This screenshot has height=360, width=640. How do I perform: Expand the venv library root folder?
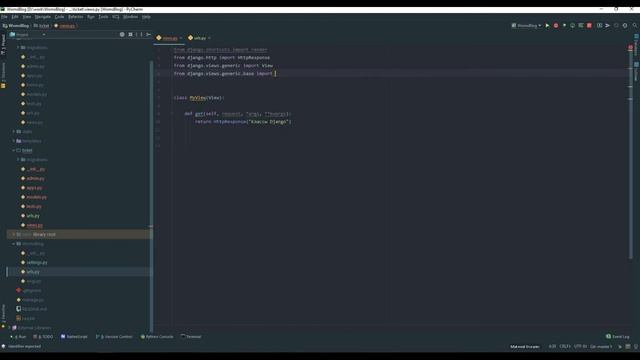click(x=13, y=235)
